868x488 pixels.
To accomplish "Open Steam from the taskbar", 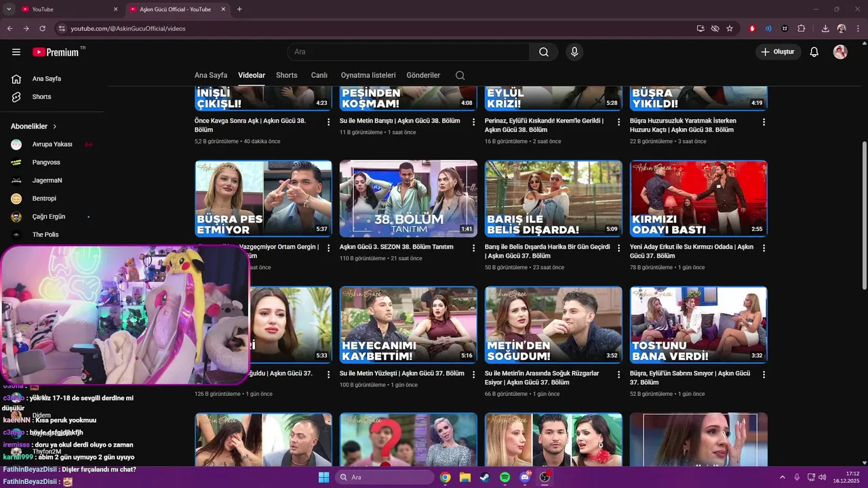I will click(485, 477).
